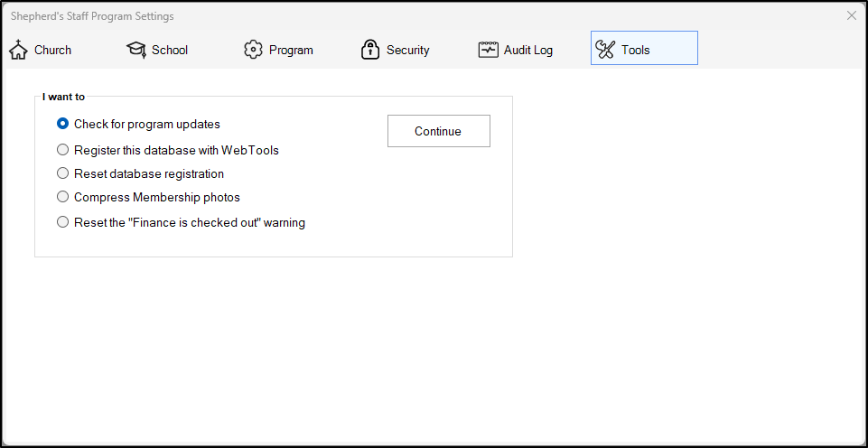Click the Program gear icon
Screen dimensions: 868x448
pyautogui.click(x=253, y=50)
